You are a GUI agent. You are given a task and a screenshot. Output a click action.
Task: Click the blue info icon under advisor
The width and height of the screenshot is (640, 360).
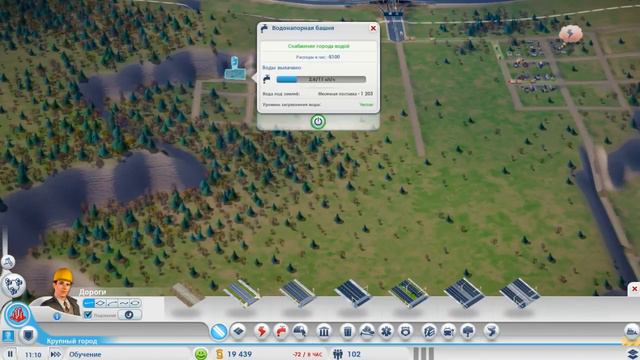[x=57, y=316]
